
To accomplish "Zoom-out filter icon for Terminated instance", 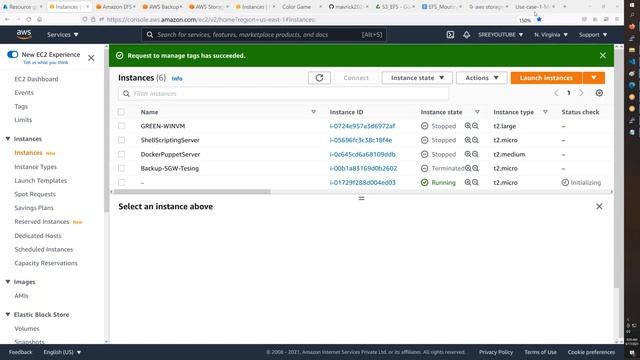I will pyautogui.click(x=475, y=168).
